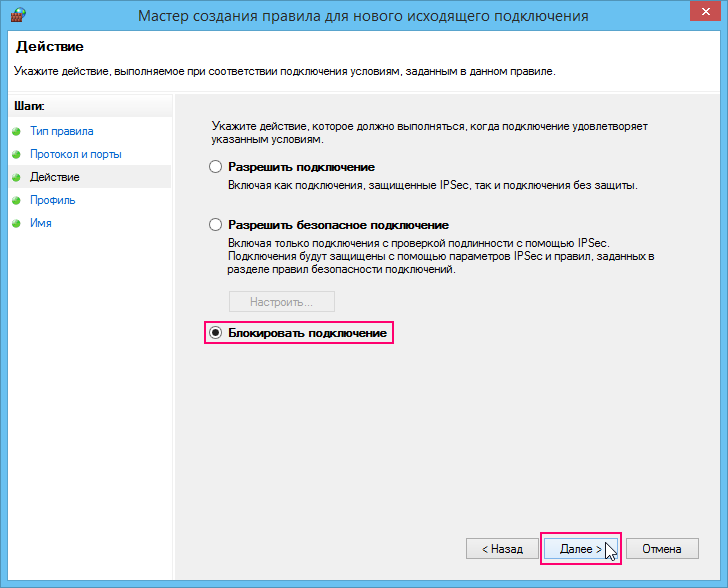
Task: Open the Протокол и порты step
Action: (76, 154)
